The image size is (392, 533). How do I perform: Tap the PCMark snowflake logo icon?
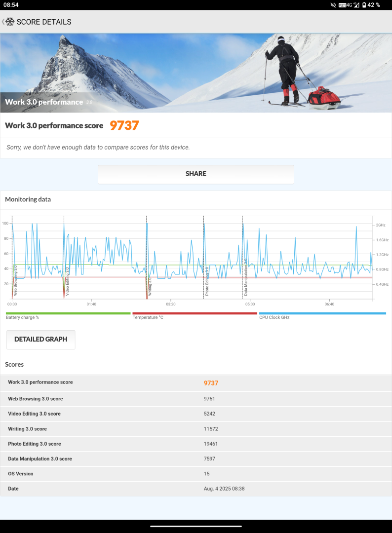pyautogui.click(x=10, y=22)
